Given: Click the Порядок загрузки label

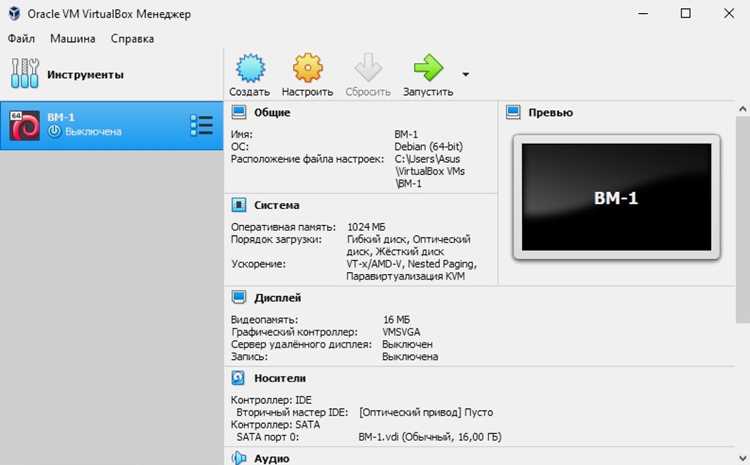Looking at the screenshot, I should coord(276,239).
